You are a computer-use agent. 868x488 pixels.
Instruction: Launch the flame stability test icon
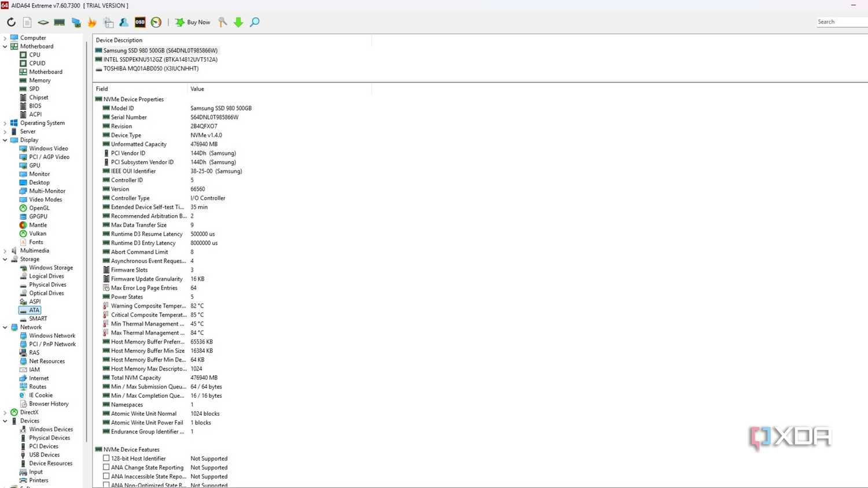91,22
